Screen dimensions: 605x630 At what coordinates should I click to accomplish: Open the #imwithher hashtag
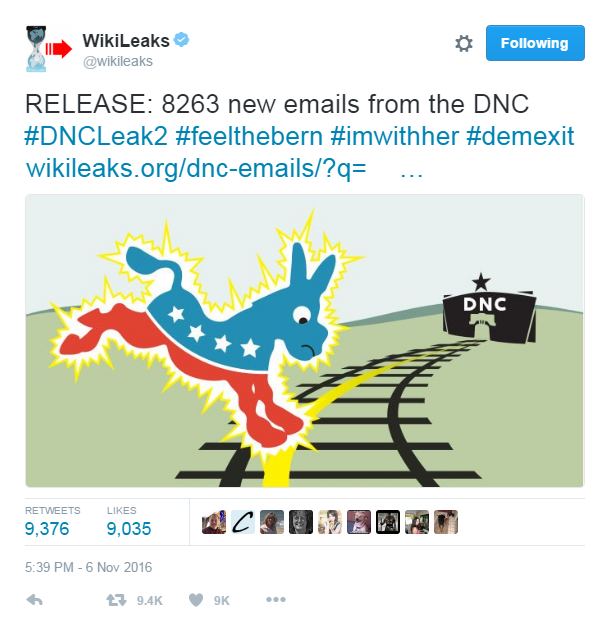[394, 136]
